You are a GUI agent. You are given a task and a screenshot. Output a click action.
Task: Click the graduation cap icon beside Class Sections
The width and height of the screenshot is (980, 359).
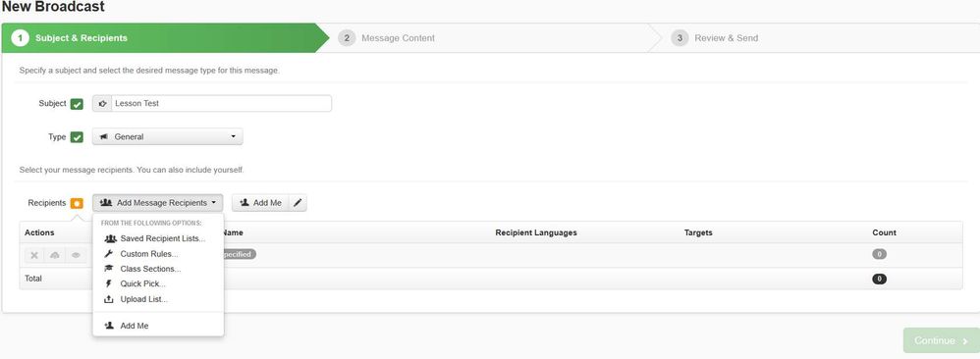[x=109, y=269]
